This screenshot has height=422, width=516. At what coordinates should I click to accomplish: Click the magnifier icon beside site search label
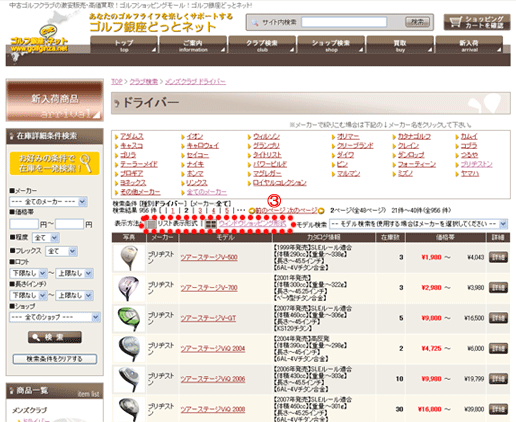(255, 22)
